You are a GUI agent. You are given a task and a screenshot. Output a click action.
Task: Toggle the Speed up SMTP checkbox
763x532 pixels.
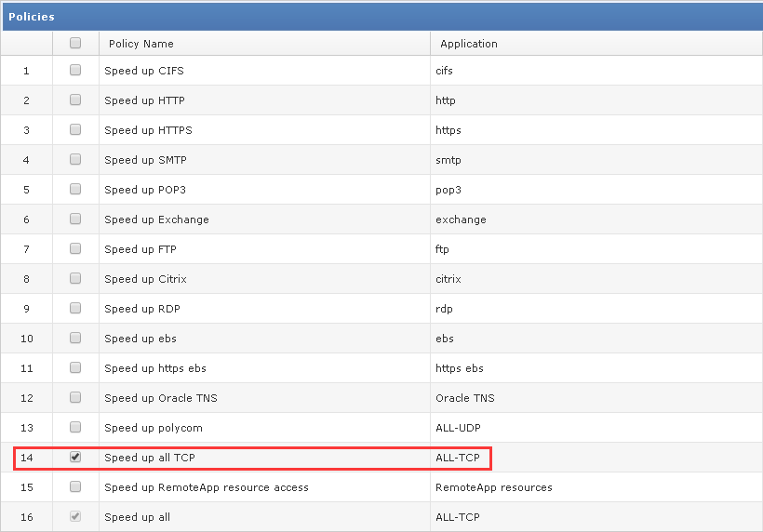[75, 159]
